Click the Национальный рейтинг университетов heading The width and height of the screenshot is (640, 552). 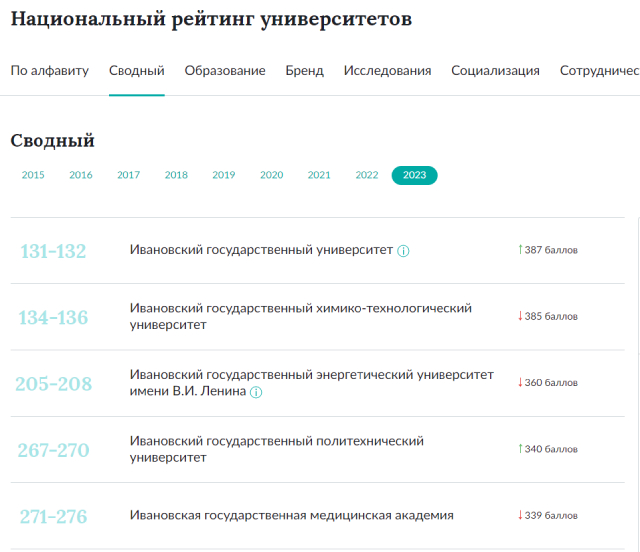[x=211, y=19]
